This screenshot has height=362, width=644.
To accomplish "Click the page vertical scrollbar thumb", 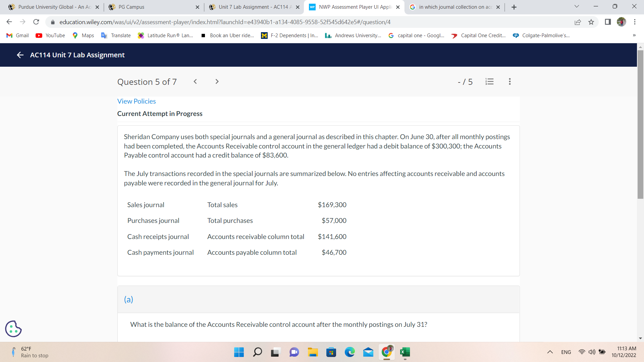I will coord(640,124).
